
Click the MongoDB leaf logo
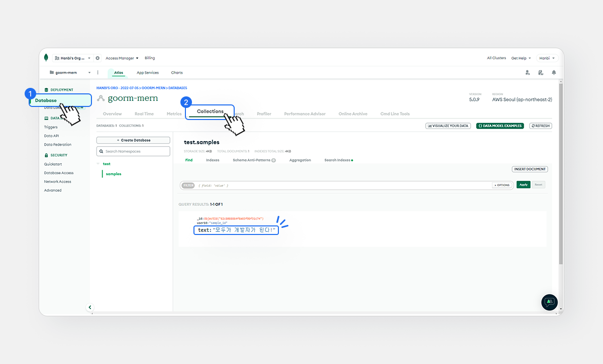[x=46, y=58]
